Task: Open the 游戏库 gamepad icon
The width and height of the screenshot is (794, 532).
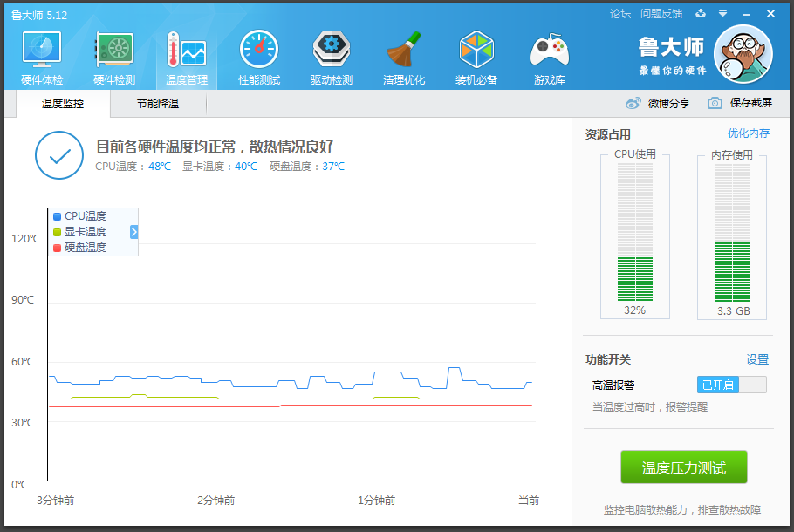Action: [x=550, y=50]
